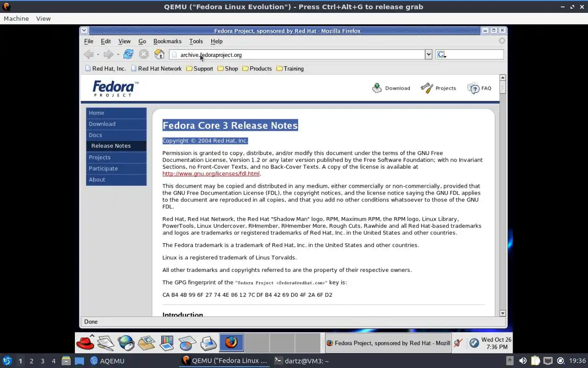Viewport: 588px width, 368px height.
Task: Expand the Training bookmarks folder
Action: tap(290, 69)
